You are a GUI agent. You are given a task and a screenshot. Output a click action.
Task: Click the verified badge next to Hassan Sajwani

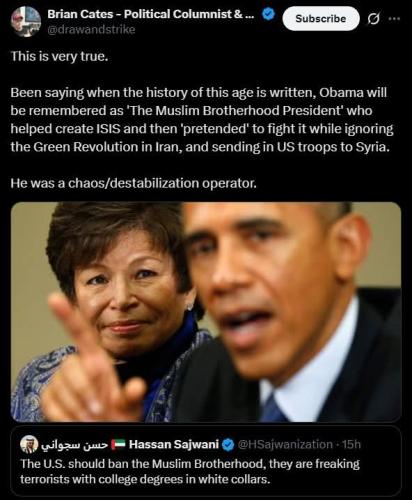point(228,445)
